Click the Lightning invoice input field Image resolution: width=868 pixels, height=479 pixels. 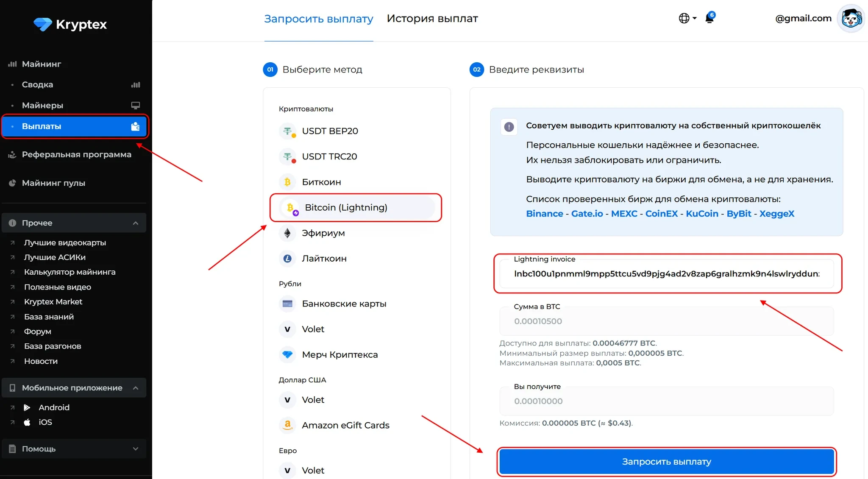tap(666, 274)
